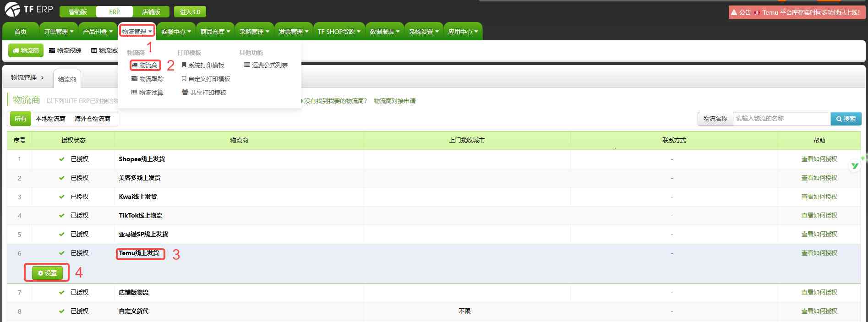The image size is (868, 322).
Task: Click the 物流跟踪 icon in the sub-toolbar
Action: click(x=52, y=50)
